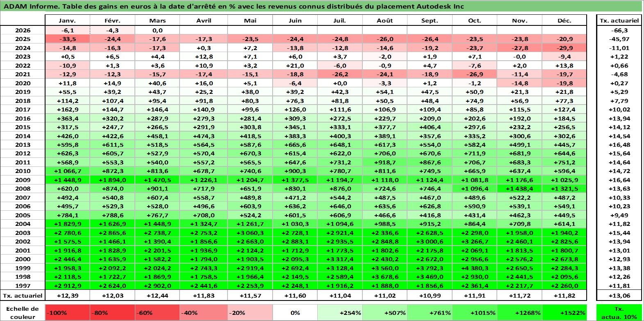This screenshot has width=644, height=321.
Task: Select 2025 Janv. cell showing -33,5
Action: coord(67,39)
